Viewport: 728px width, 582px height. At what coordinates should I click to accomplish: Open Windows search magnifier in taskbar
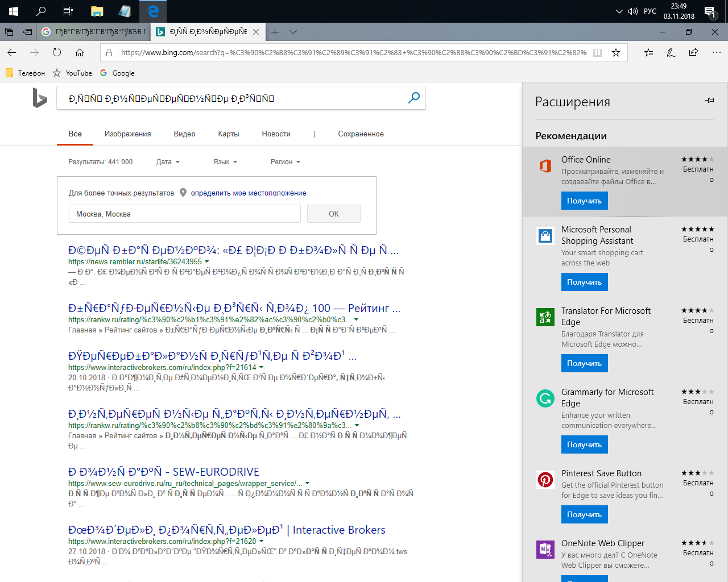pyautogui.click(x=41, y=11)
